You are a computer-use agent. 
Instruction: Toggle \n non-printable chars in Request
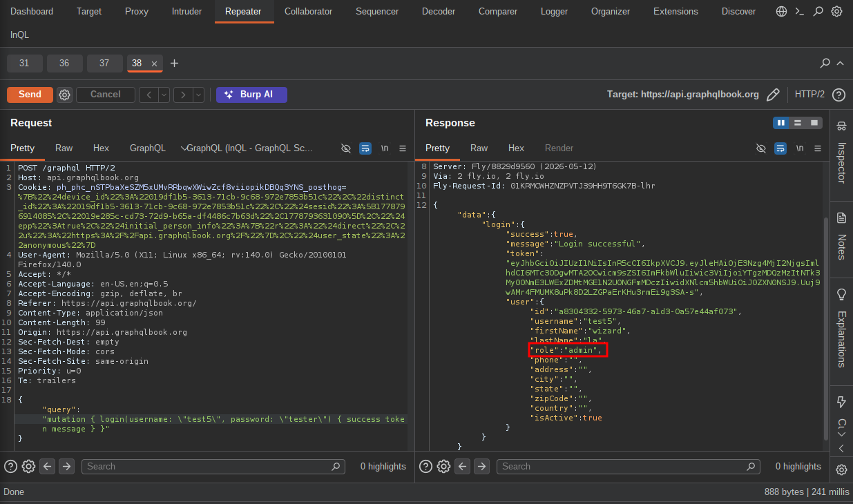[x=385, y=148]
